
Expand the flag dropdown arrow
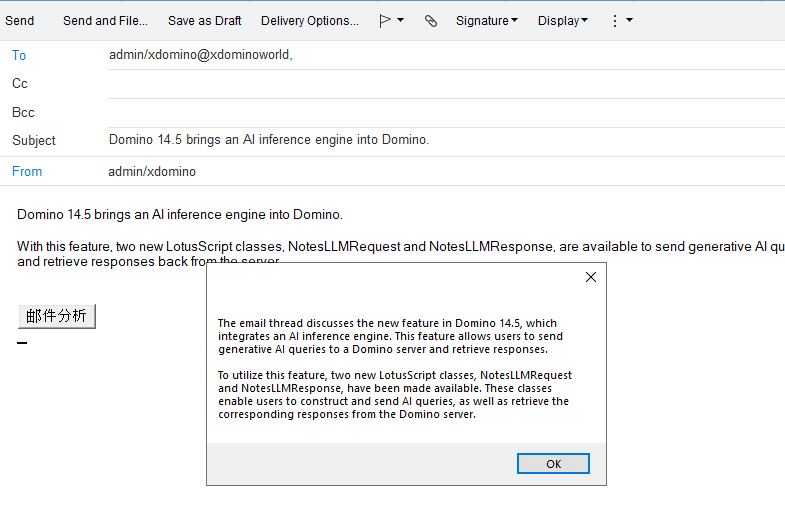[x=401, y=21]
